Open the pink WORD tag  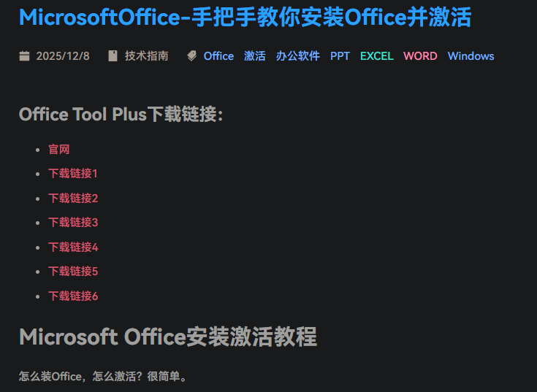click(420, 56)
